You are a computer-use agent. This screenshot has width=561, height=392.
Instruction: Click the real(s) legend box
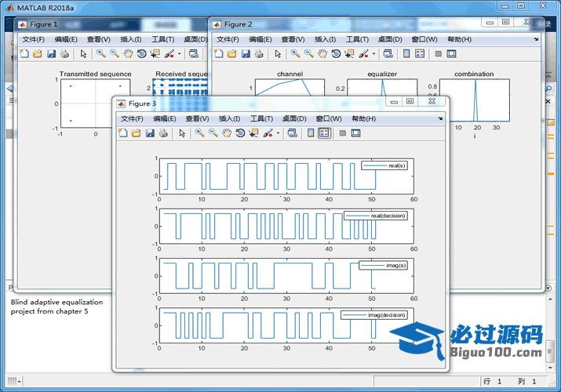[x=384, y=165]
